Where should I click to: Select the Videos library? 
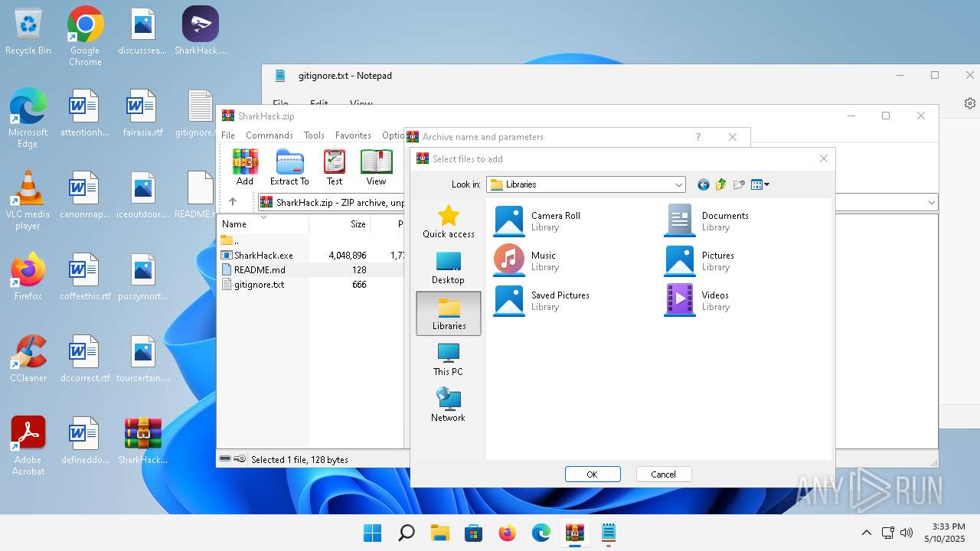click(x=697, y=300)
